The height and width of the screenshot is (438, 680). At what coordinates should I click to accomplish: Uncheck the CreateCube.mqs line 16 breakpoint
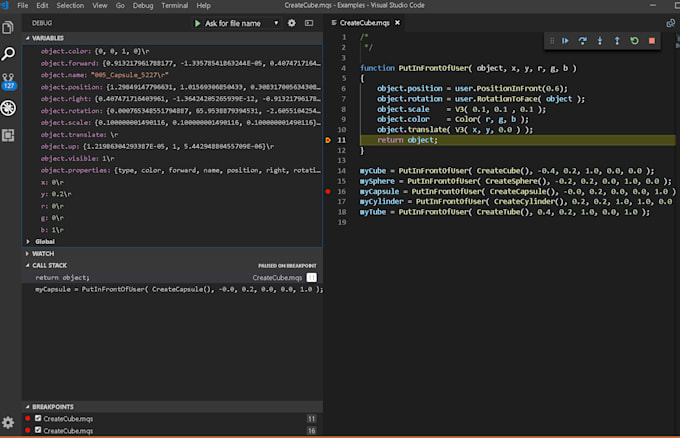pos(38,430)
